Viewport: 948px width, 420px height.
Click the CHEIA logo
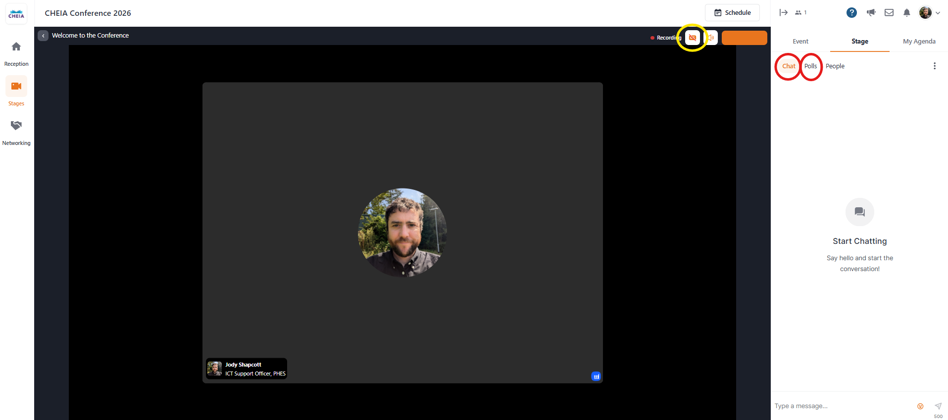click(16, 13)
